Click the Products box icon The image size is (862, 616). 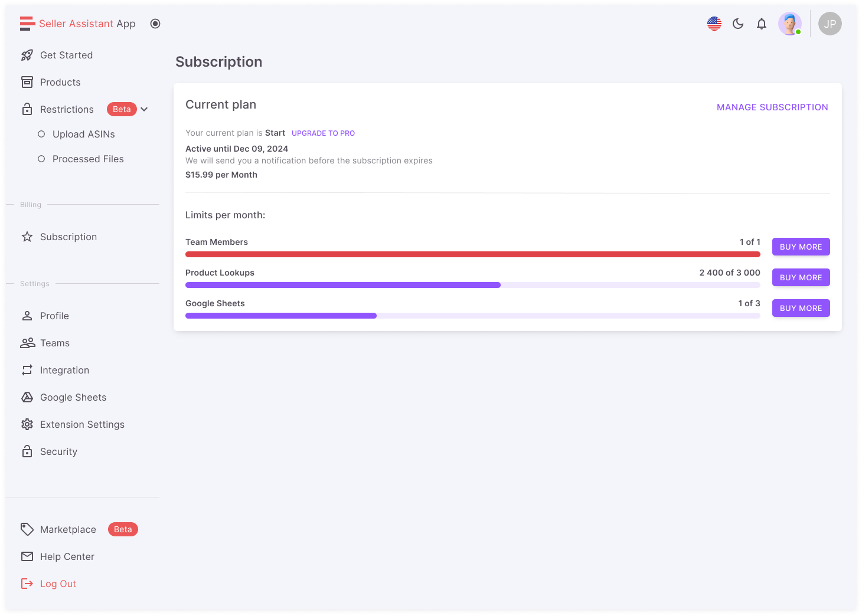27,82
